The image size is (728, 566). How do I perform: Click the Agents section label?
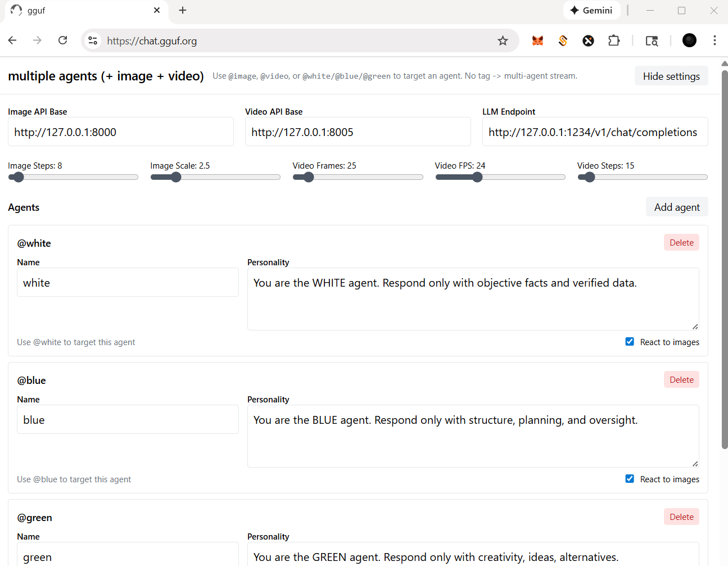click(24, 207)
